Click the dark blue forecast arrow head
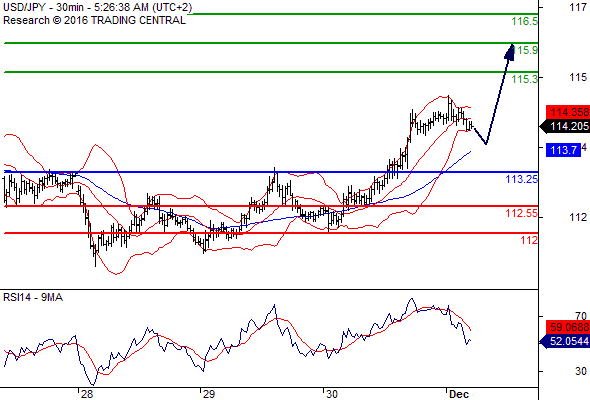 510,52
